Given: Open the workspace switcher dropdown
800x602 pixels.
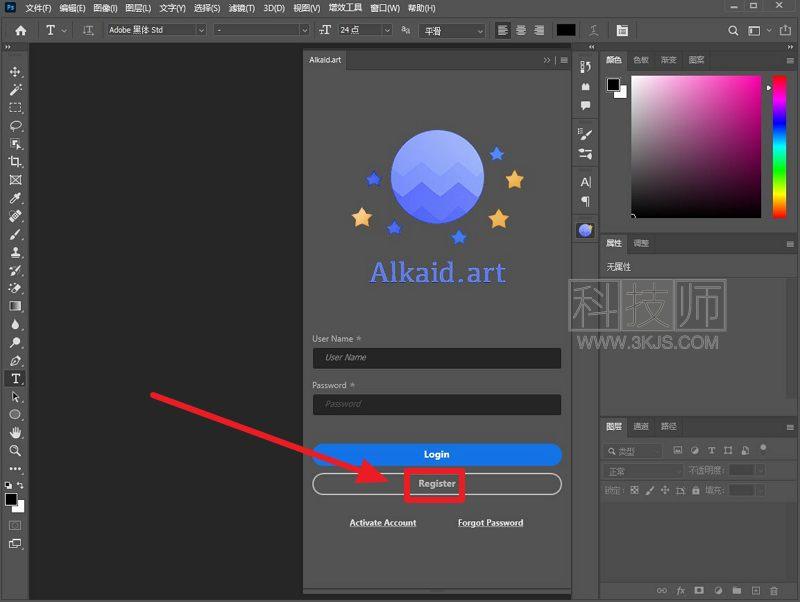Looking at the screenshot, I should point(758,31).
